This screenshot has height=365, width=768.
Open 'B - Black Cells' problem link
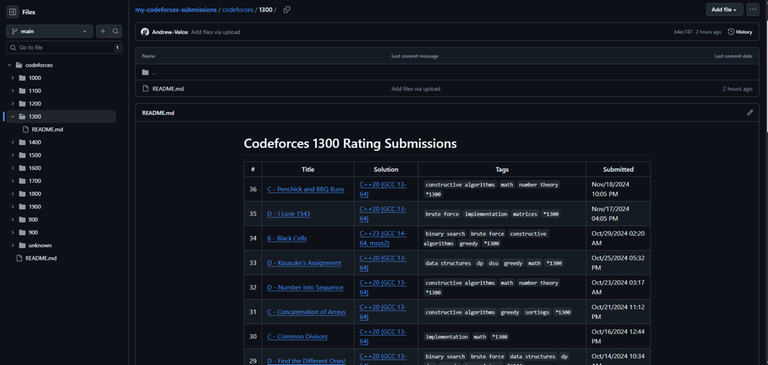(287, 238)
